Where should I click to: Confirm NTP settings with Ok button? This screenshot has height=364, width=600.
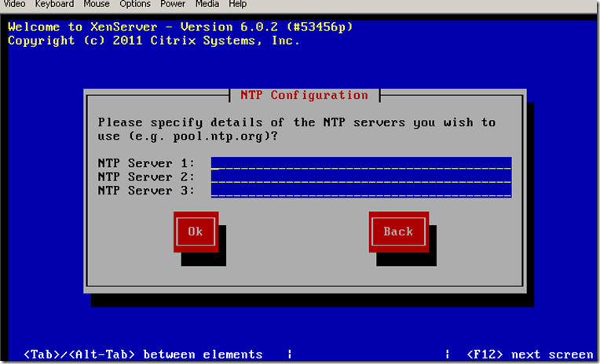196,231
